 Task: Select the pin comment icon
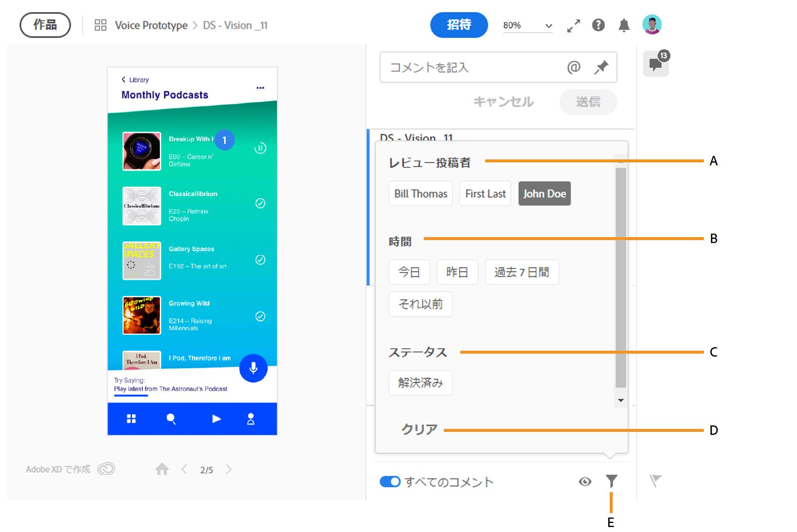pyautogui.click(x=601, y=67)
